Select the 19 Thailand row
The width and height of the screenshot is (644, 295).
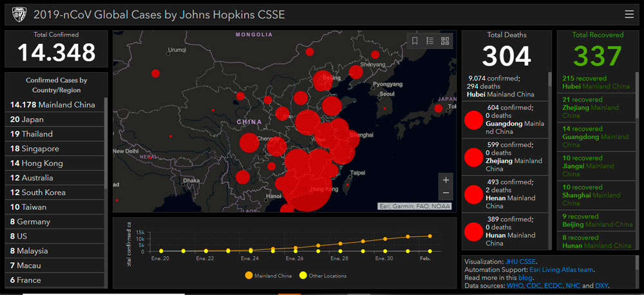click(x=54, y=134)
